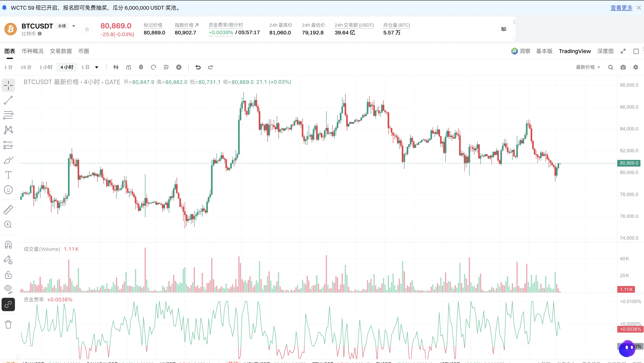Viewport: 644px width, 363px height.
Task: Click the replay refresh icon
Action: pyautogui.click(x=153, y=67)
